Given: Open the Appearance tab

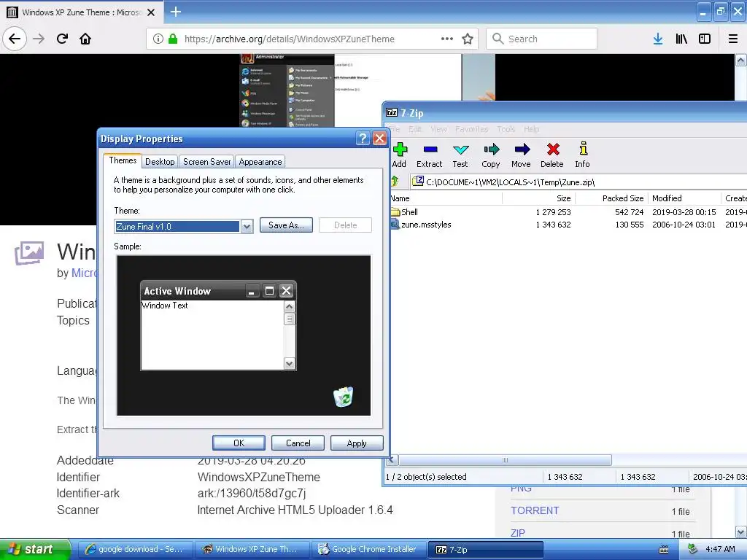Looking at the screenshot, I should [x=260, y=162].
